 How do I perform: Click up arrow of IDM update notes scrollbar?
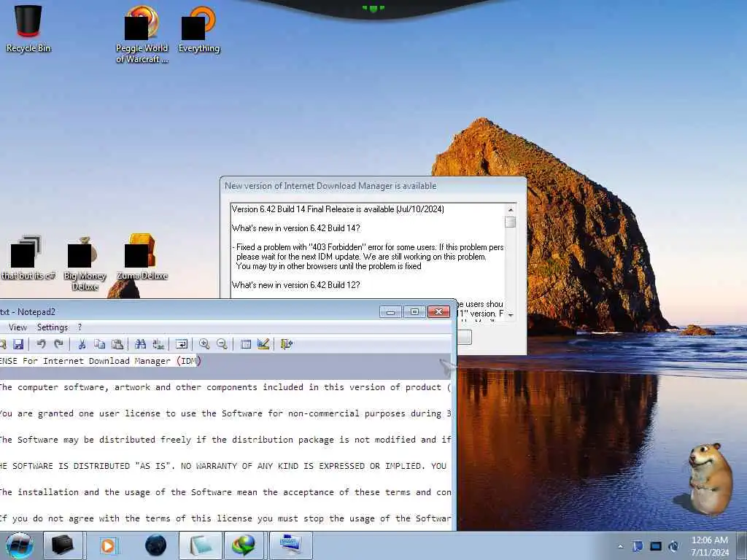click(510, 209)
